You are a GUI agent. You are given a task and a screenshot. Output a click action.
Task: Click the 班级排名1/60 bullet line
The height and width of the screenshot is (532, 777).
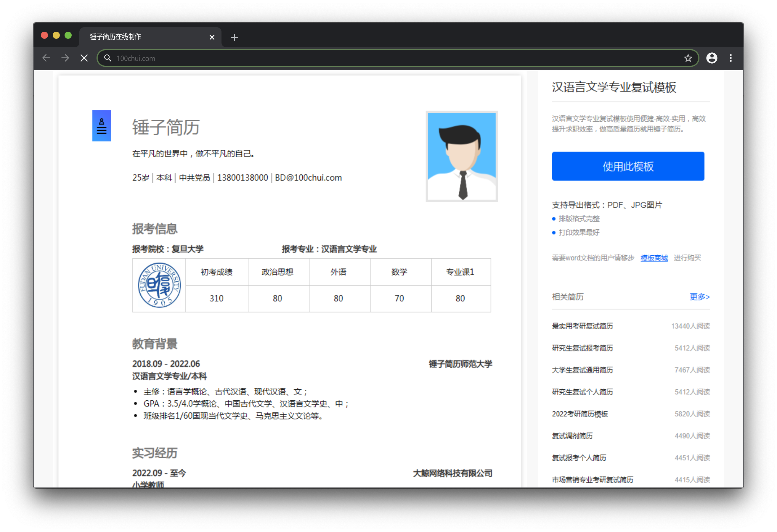233,416
